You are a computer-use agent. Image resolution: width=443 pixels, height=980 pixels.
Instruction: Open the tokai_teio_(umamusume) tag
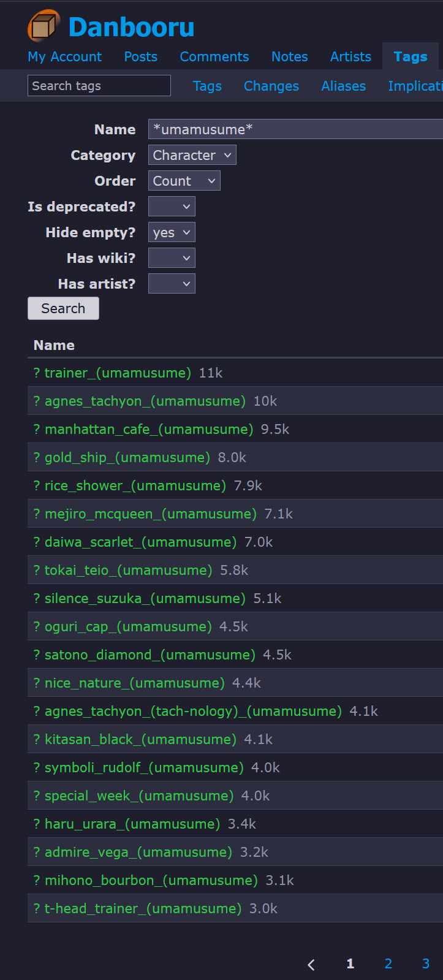tap(129, 570)
